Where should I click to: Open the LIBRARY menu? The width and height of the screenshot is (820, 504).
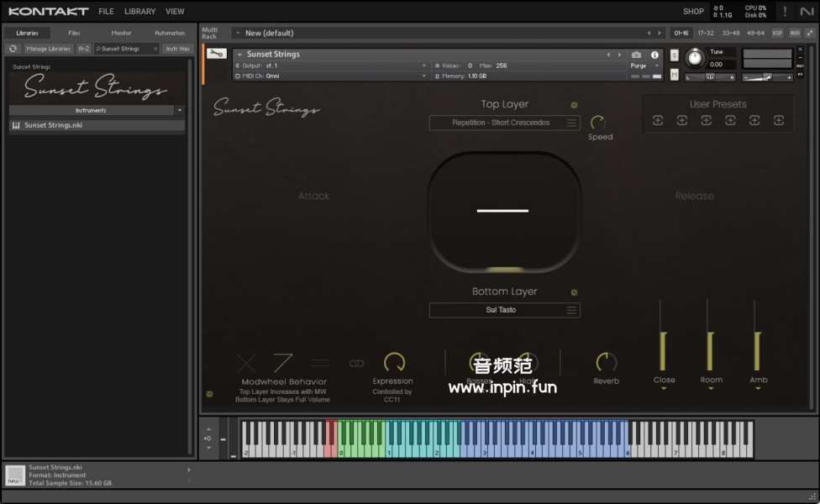pos(139,12)
